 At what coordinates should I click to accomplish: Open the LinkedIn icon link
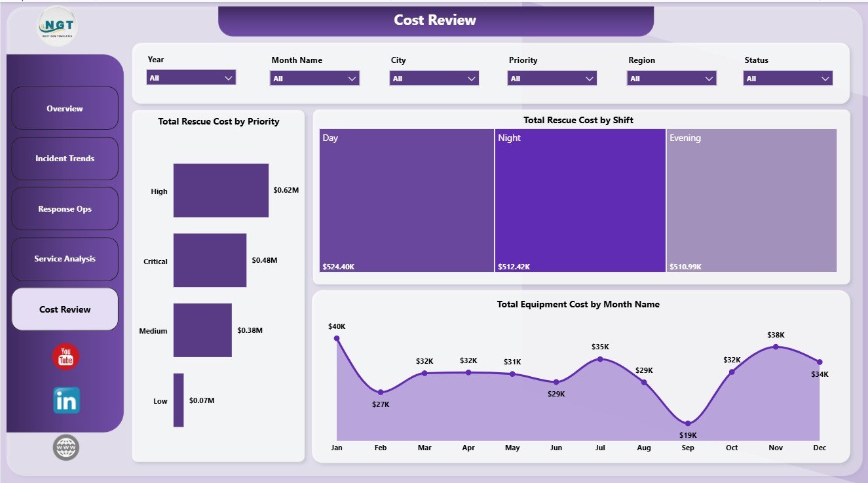click(66, 400)
